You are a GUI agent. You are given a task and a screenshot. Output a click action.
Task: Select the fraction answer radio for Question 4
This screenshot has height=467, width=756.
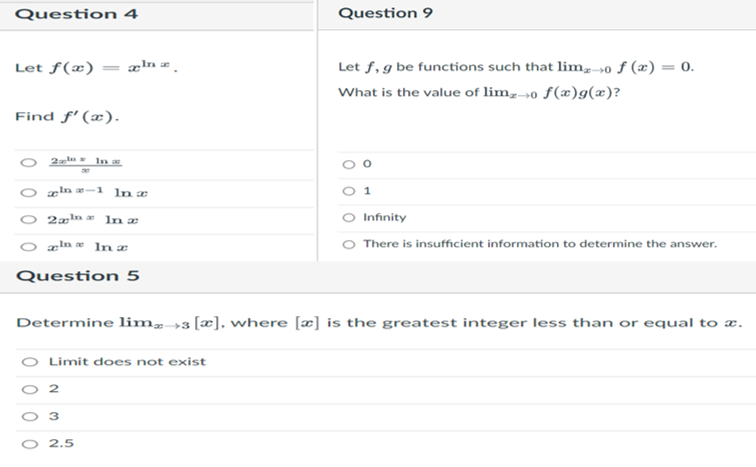pyautogui.click(x=31, y=165)
